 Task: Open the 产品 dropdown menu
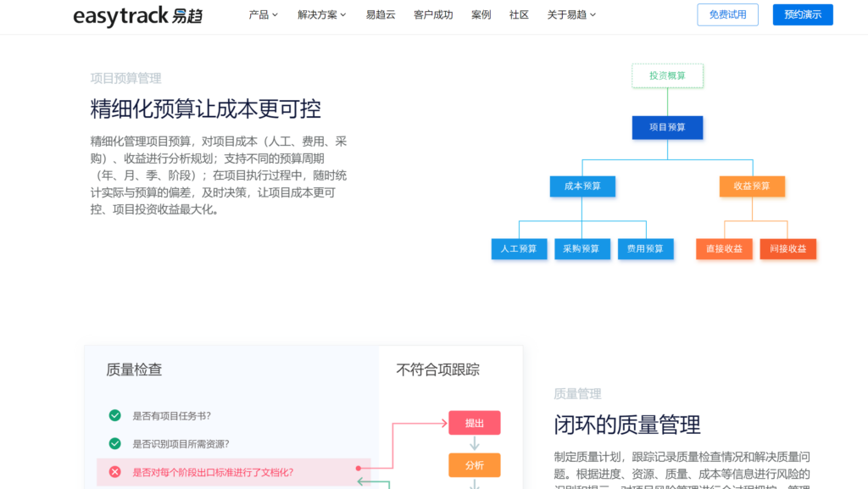[x=262, y=14]
